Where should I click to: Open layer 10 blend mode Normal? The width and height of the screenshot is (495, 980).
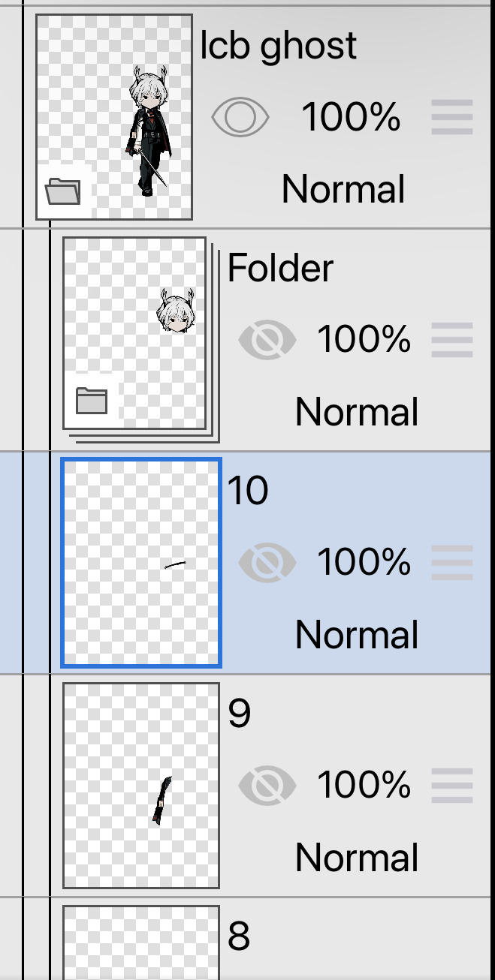pyautogui.click(x=357, y=635)
